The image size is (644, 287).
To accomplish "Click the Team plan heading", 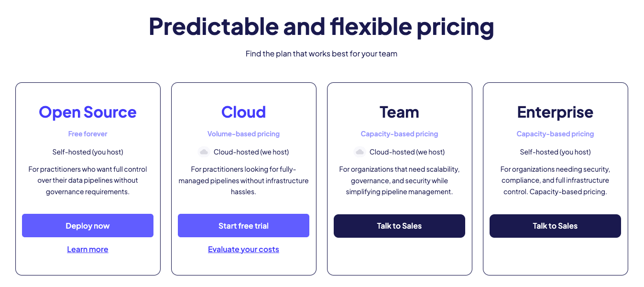I will [x=399, y=112].
